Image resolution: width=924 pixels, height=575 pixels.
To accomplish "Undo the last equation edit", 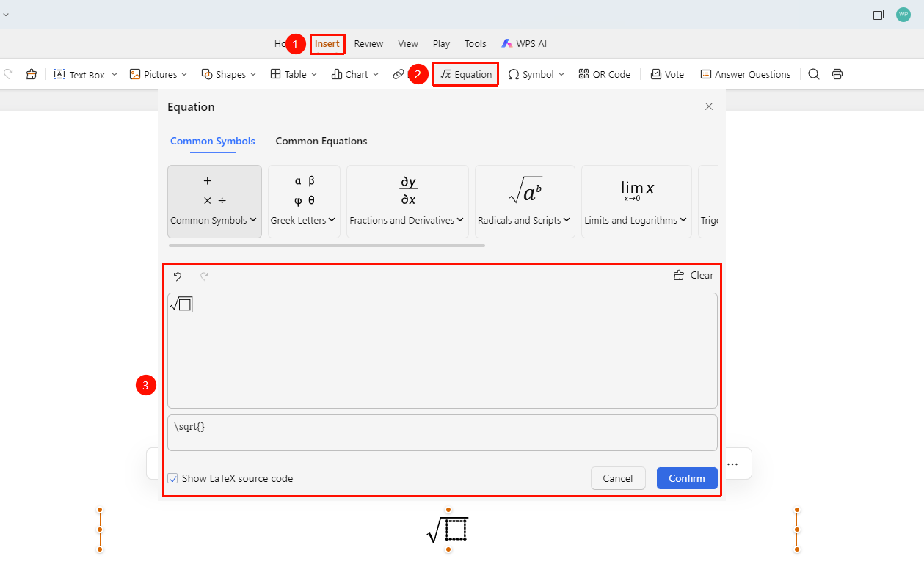I will pos(178,276).
